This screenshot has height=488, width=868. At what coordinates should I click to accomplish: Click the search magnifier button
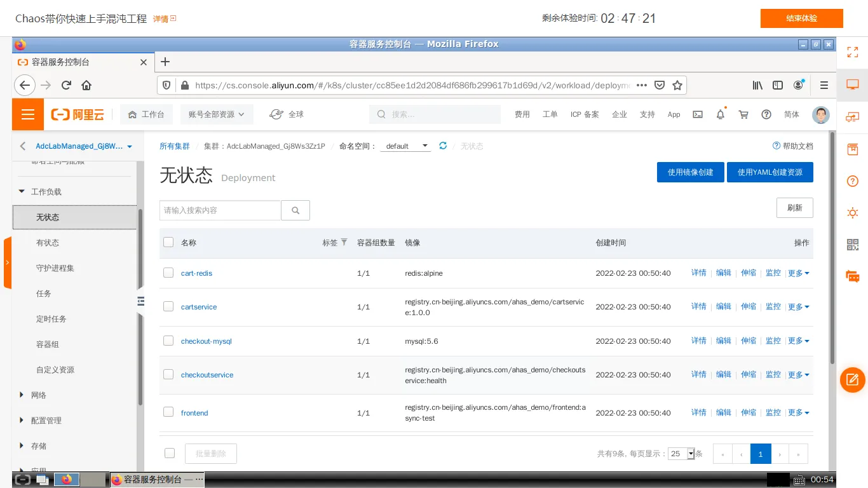pos(295,210)
